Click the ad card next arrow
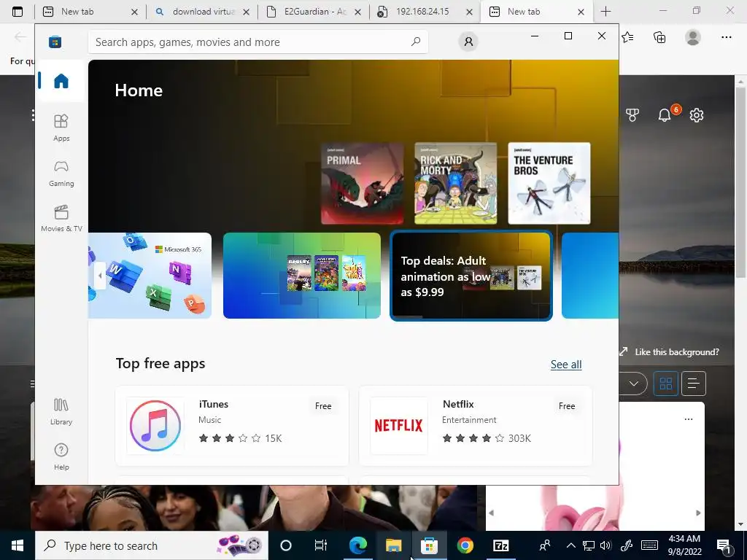Screen dimensions: 747x560 (698, 513)
